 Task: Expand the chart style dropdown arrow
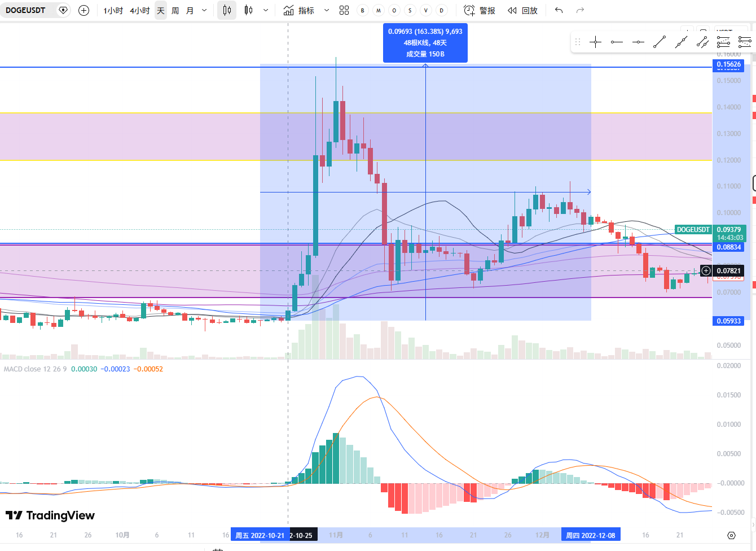tap(266, 10)
